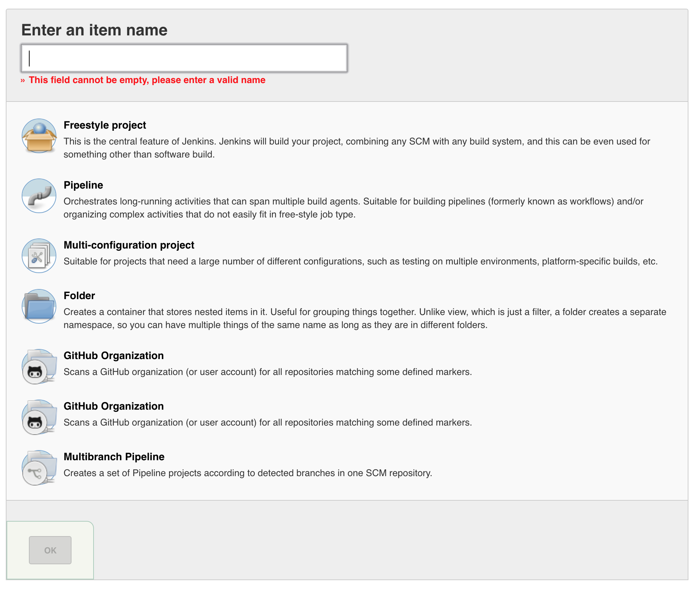
Task: Choose the Multi-configuration project tools icon
Action: pos(39,256)
